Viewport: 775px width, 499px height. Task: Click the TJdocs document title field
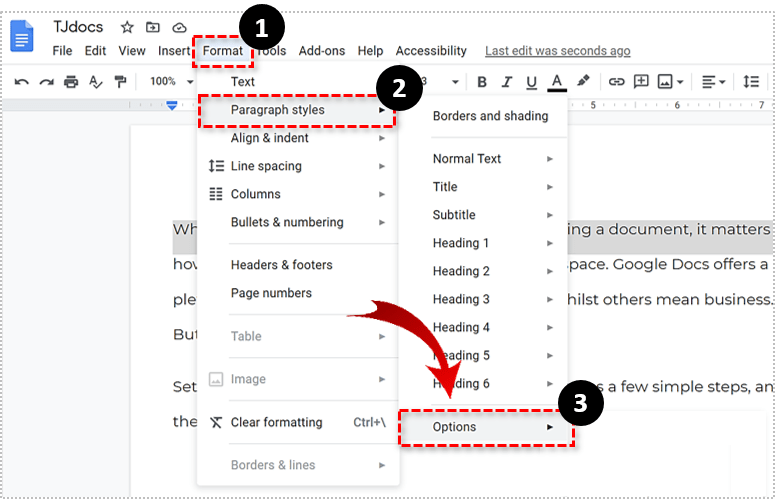coord(79,27)
